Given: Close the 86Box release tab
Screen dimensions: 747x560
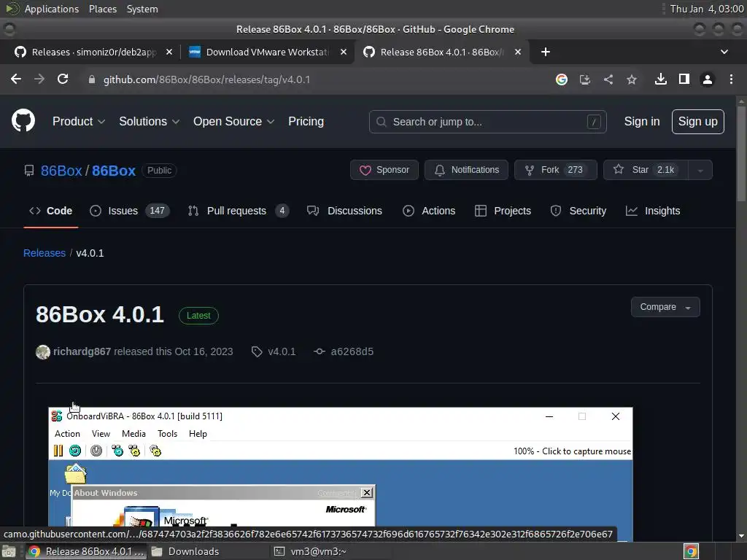Looking at the screenshot, I should [518, 52].
